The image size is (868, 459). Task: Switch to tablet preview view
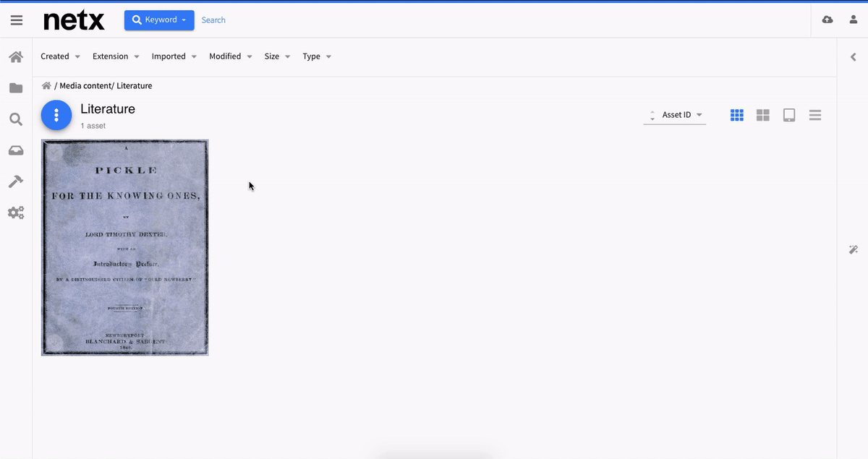pyautogui.click(x=789, y=115)
